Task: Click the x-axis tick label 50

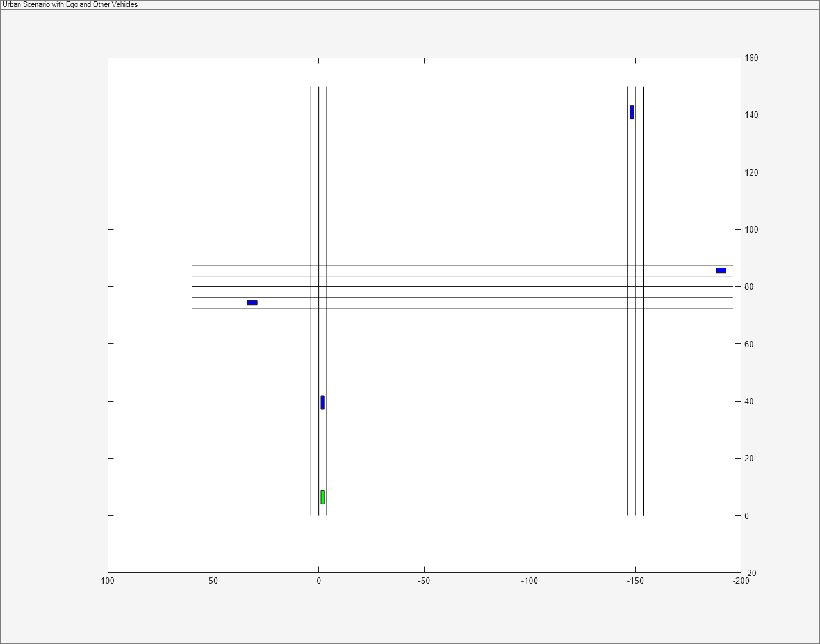Action: (x=213, y=581)
